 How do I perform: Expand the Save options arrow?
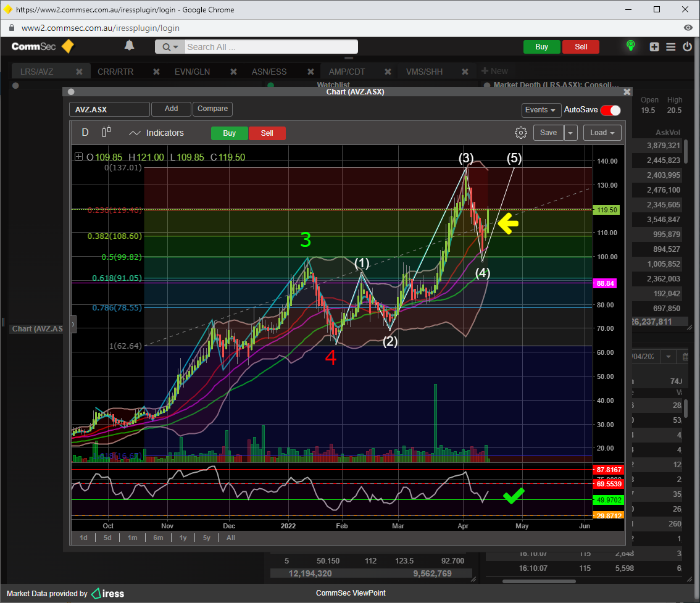point(571,133)
